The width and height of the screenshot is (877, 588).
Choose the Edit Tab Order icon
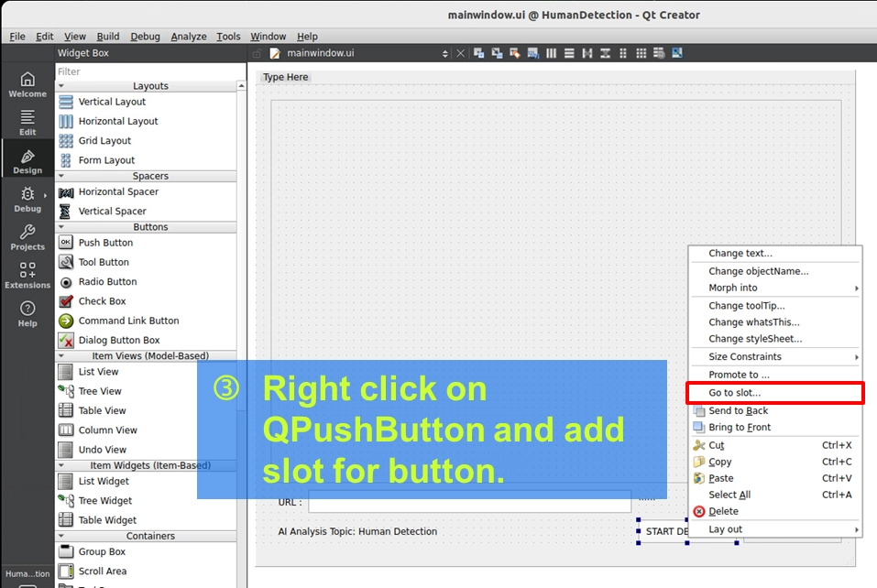[532, 53]
